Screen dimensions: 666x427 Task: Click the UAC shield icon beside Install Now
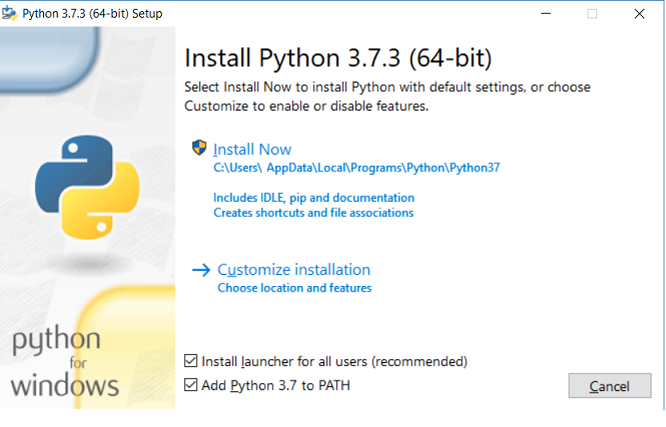pos(198,148)
